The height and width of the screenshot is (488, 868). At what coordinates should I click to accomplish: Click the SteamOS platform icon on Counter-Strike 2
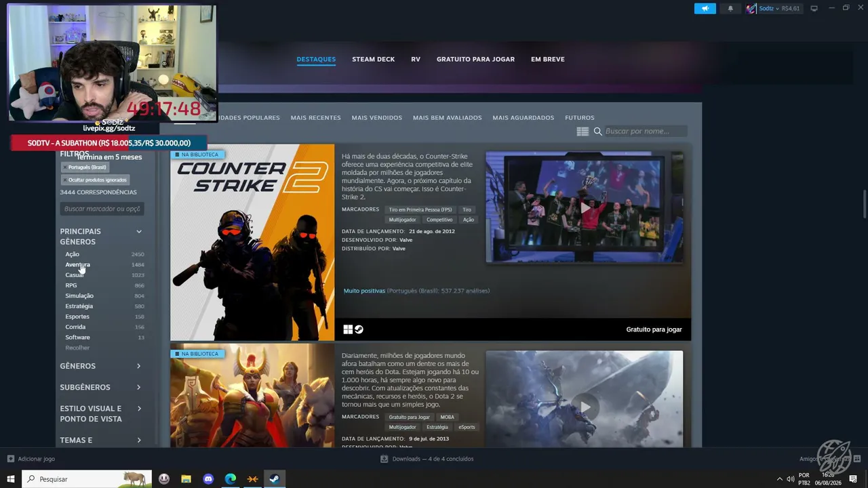359,329
